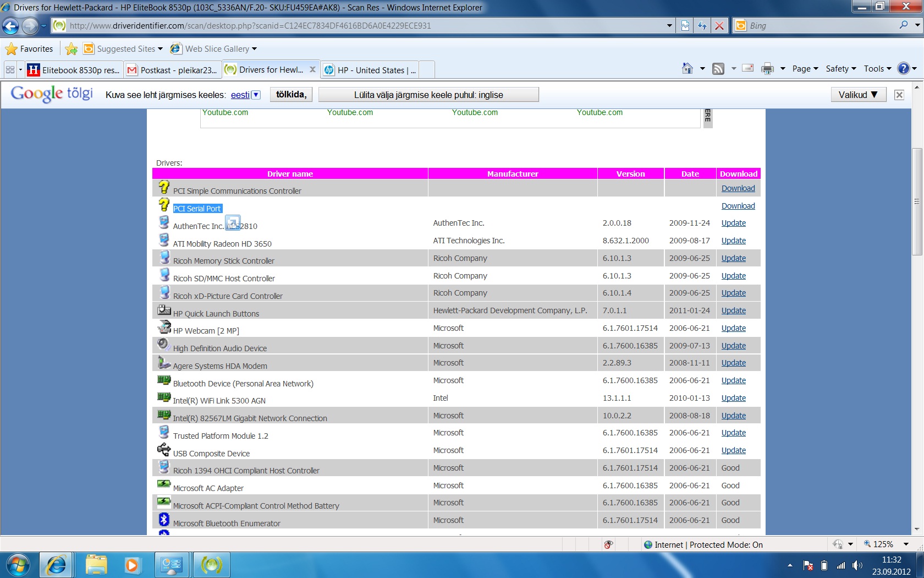Screen dimensions: 924x578
Task: Update Intel(R) WiFi Link 5300 AGN driver
Action: 734,398
